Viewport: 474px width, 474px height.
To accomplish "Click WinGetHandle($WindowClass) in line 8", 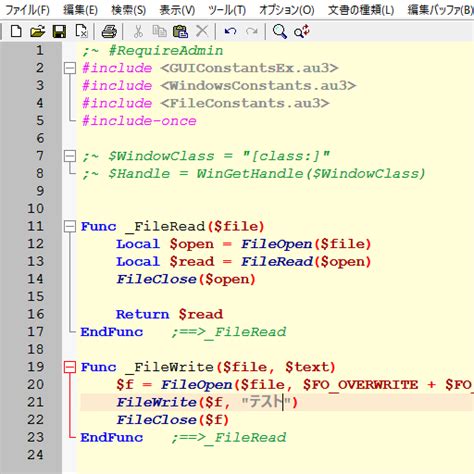I will click(x=311, y=174).
